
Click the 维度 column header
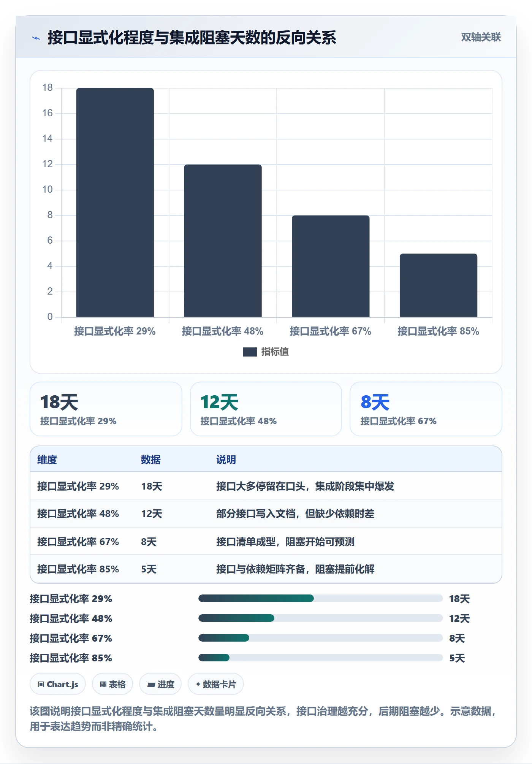click(47, 460)
